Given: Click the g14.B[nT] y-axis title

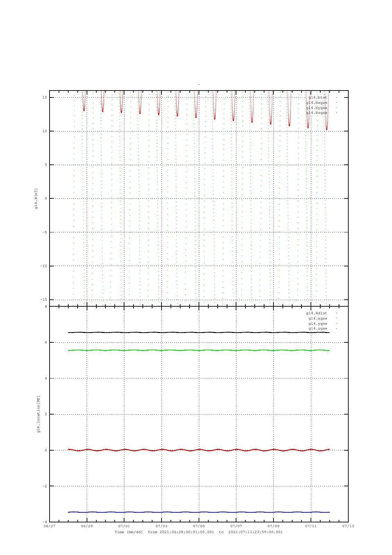Looking at the screenshot, I should click(36, 198).
